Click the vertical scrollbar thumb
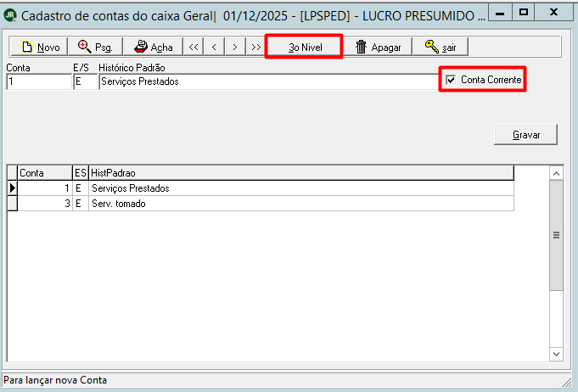 (556, 235)
